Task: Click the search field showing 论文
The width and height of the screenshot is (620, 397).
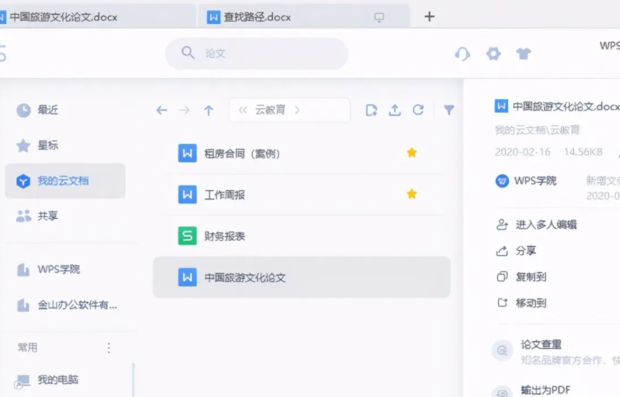Action: click(x=257, y=53)
